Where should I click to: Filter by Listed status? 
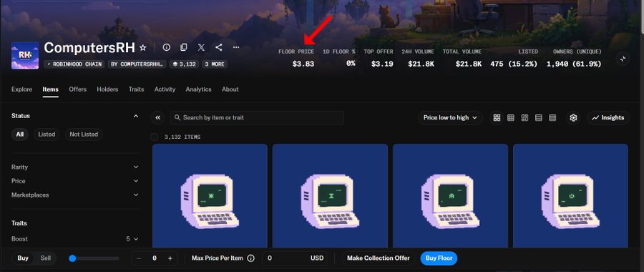coord(47,135)
